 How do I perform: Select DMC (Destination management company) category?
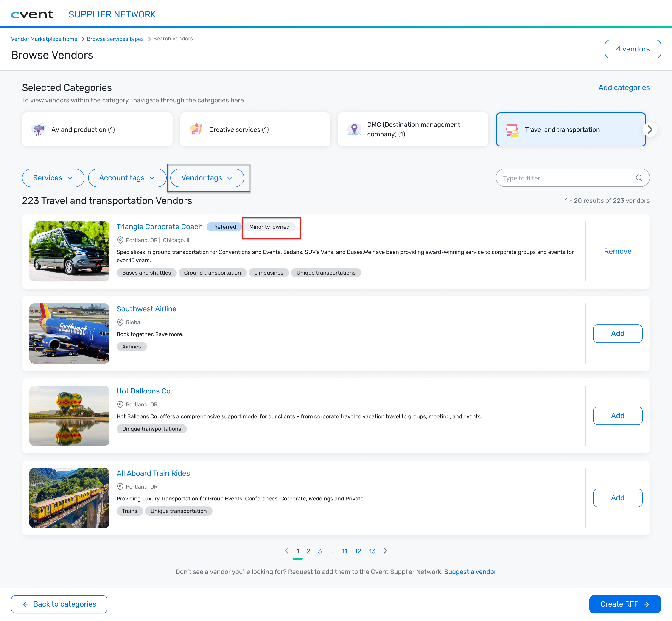(x=413, y=129)
